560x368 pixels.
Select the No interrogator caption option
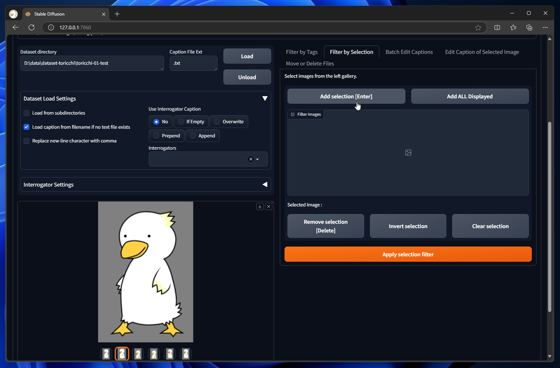(x=161, y=121)
